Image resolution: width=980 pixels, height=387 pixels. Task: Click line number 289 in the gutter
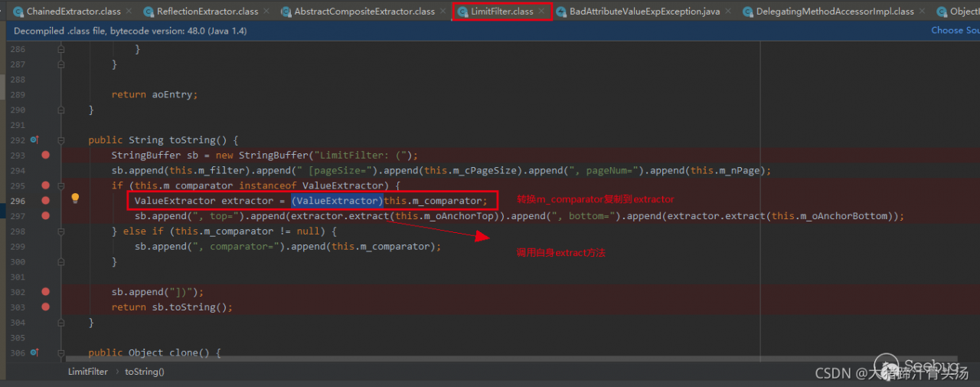pyautogui.click(x=18, y=94)
